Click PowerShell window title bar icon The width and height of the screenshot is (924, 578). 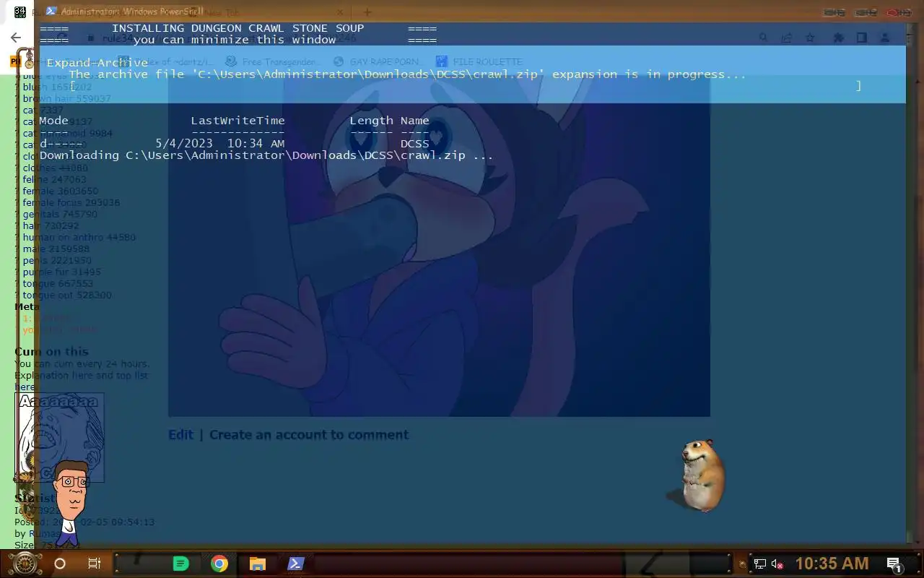coord(51,12)
